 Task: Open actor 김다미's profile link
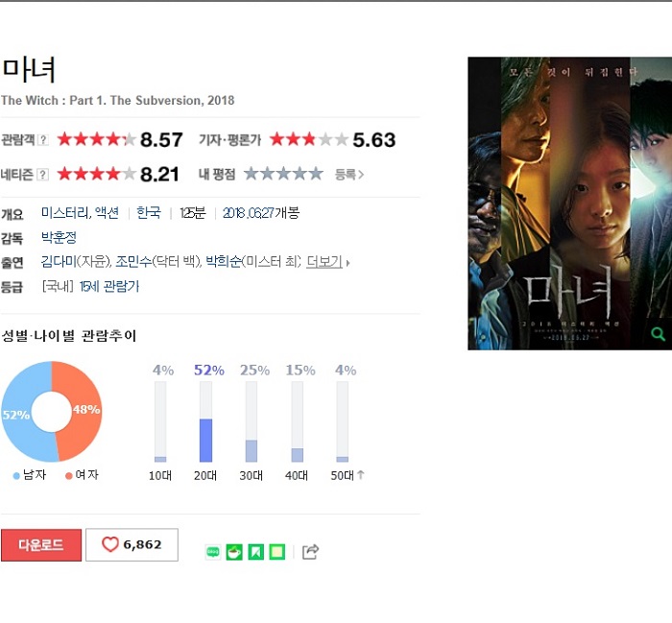pyautogui.click(x=59, y=261)
